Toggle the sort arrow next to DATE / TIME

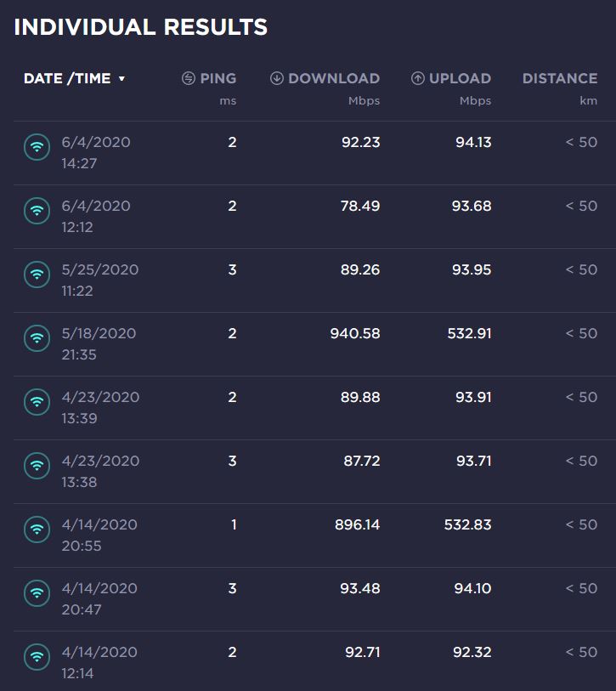click(x=122, y=79)
